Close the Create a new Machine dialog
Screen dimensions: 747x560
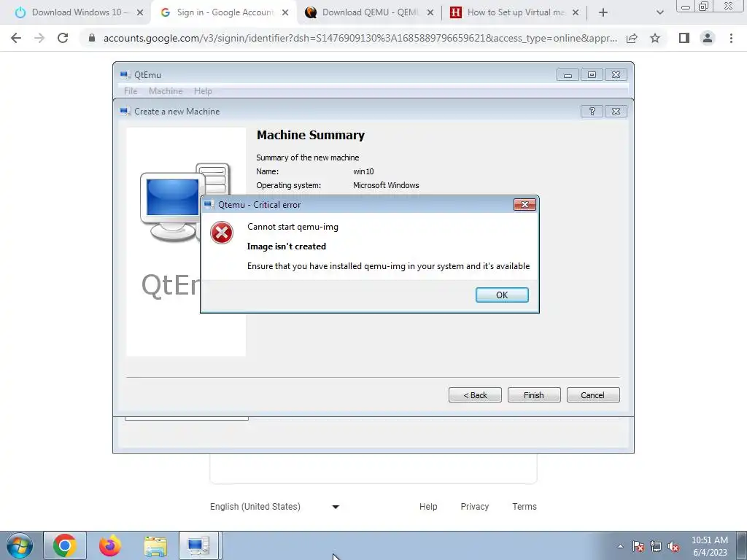(616, 111)
